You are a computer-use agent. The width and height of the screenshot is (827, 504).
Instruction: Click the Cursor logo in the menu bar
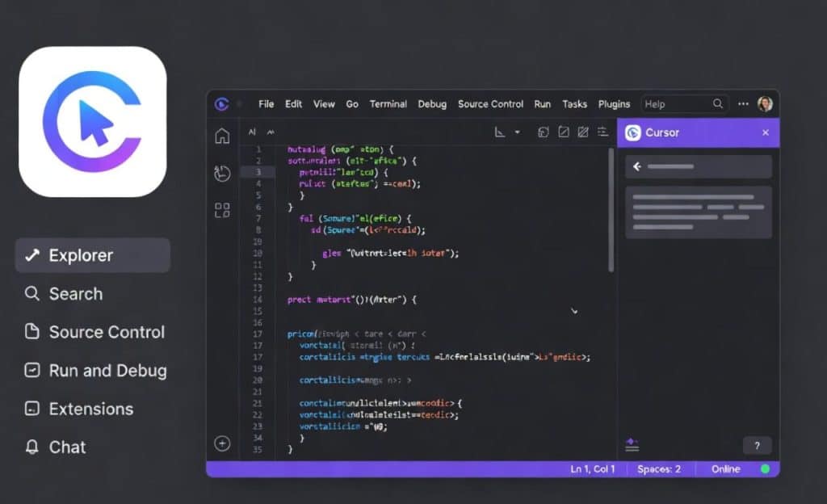coord(221,104)
